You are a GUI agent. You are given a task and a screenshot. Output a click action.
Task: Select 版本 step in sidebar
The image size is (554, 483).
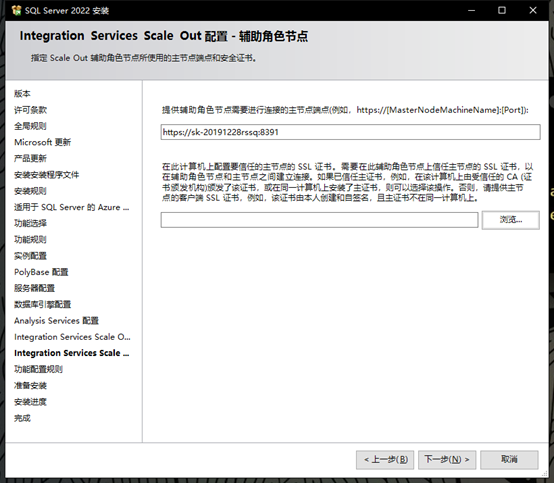(22, 94)
